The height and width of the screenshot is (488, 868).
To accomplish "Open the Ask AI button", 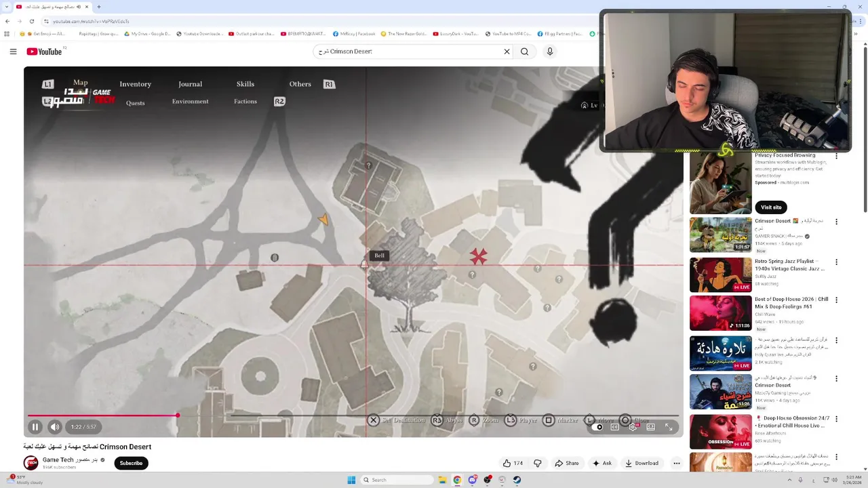I will (602, 463).
